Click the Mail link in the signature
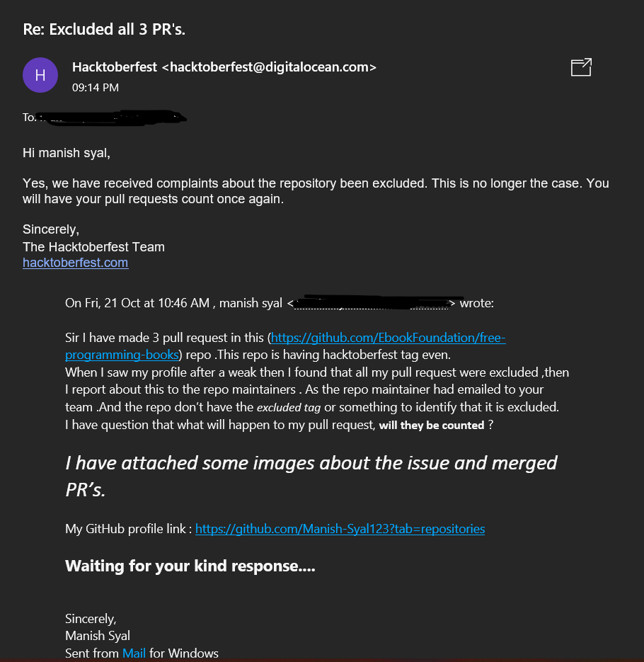 click(x=134, y=653)
